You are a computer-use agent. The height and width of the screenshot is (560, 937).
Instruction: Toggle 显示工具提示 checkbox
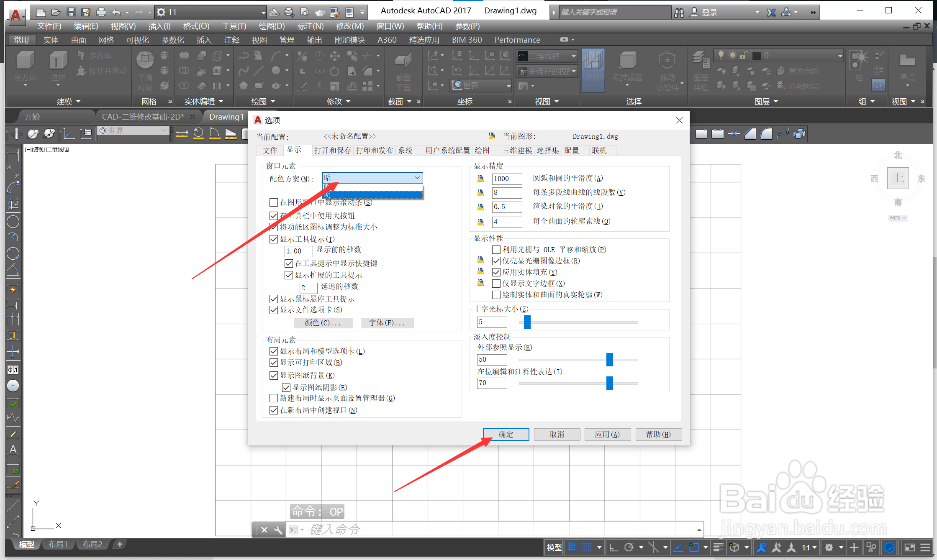pos(274,239)
